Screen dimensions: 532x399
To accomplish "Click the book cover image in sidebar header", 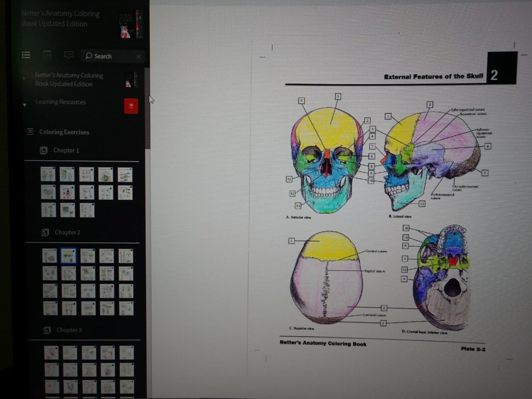I will (x=130, y=24).
